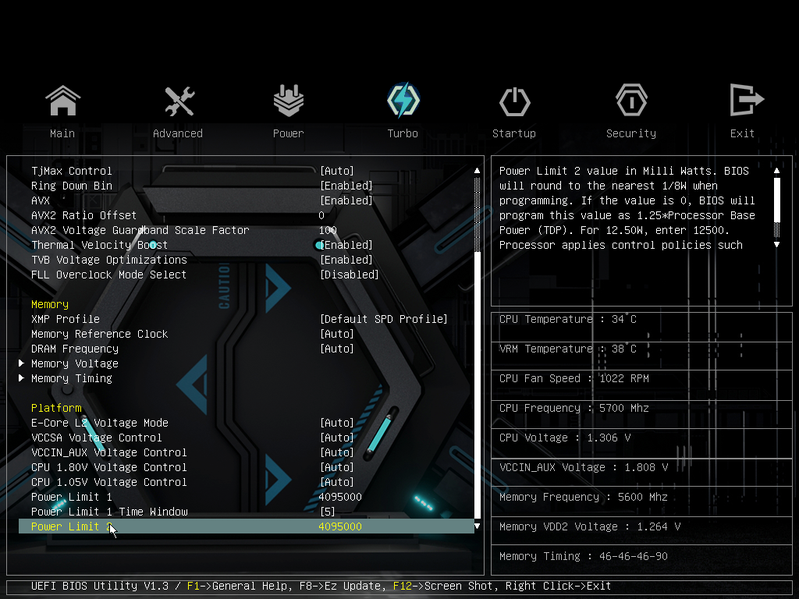This screenshot has height=599, width=799.
Task: Expand the Memory Voltage submenu
Action: click(x=74, y=364)
